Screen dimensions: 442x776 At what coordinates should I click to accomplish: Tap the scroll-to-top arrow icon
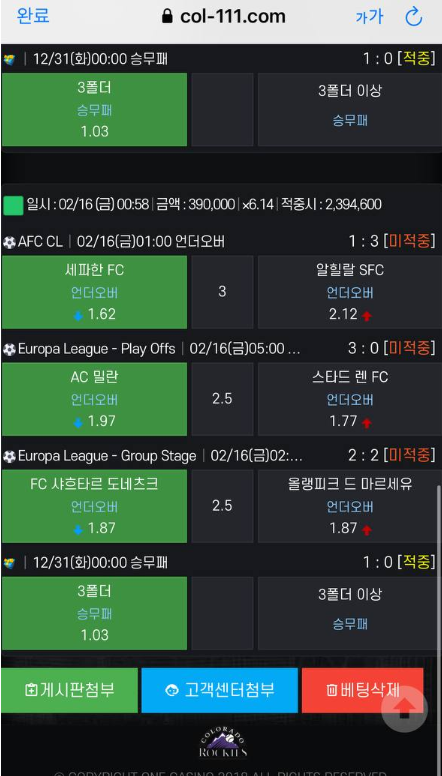tap(404, 709)
